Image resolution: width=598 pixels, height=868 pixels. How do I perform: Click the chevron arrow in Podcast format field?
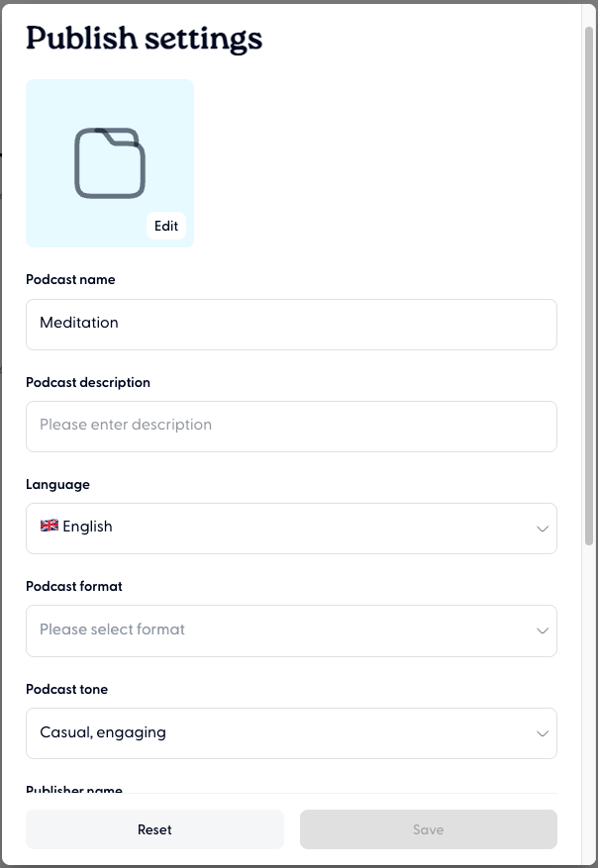542,630
